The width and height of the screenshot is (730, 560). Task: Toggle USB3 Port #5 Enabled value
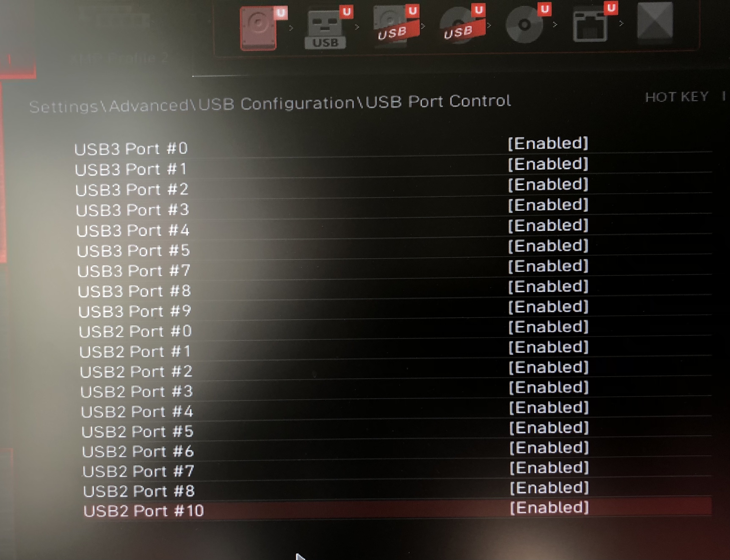548,246
